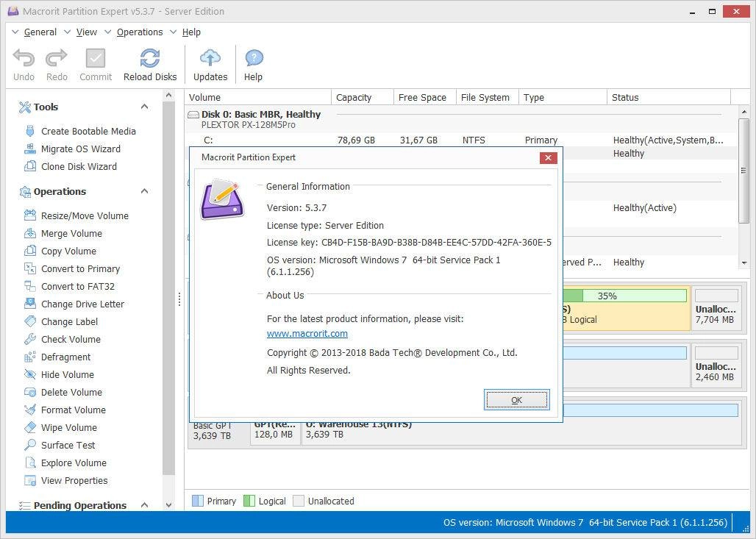Select 2,460 MB unallocated block
756x539 pixels.
pos(716,365)
